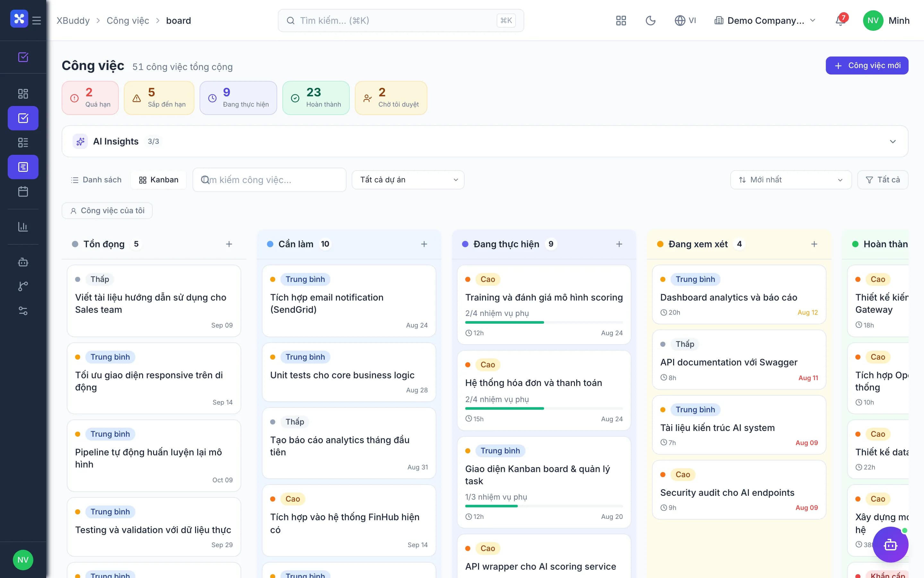
Task: Toggle Công việc của tôi filter
Action: [107, 211]
